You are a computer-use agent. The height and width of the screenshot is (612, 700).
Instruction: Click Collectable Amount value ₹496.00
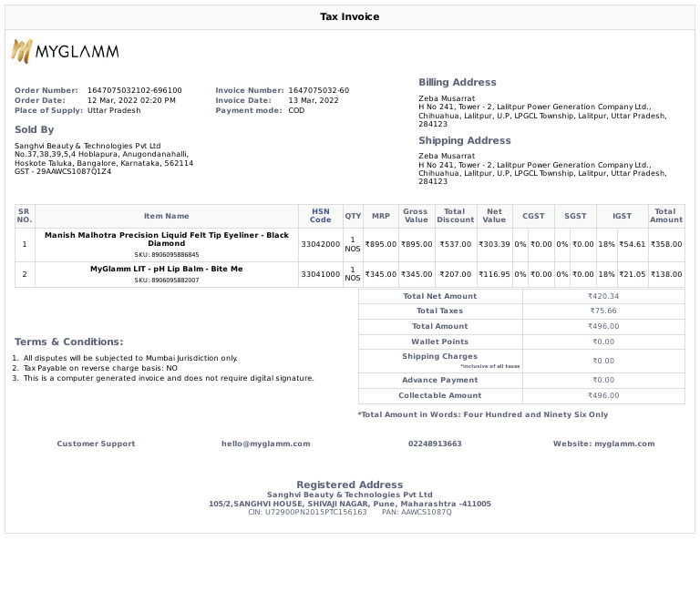click(603, 395)
